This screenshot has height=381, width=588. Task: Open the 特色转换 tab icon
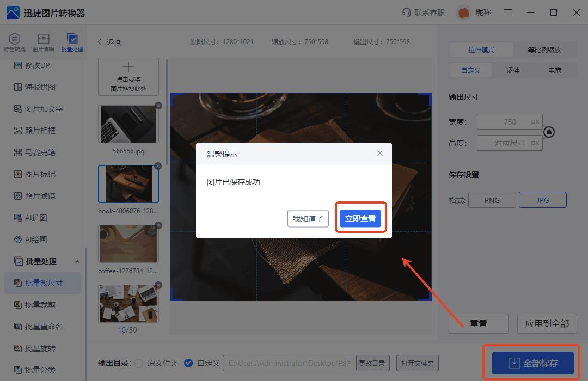tap(15, 39)
